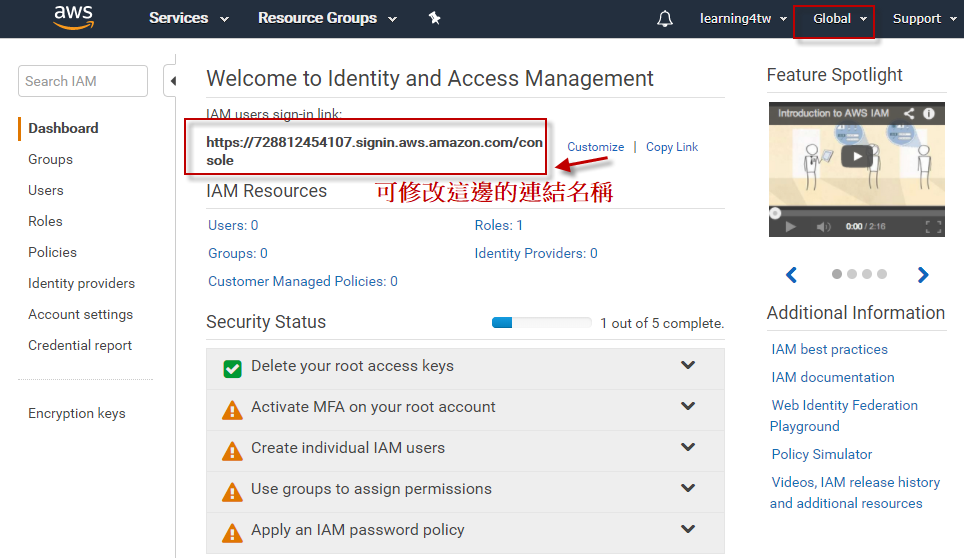Click Copy Link for sign-in URL

pos(672,147)
